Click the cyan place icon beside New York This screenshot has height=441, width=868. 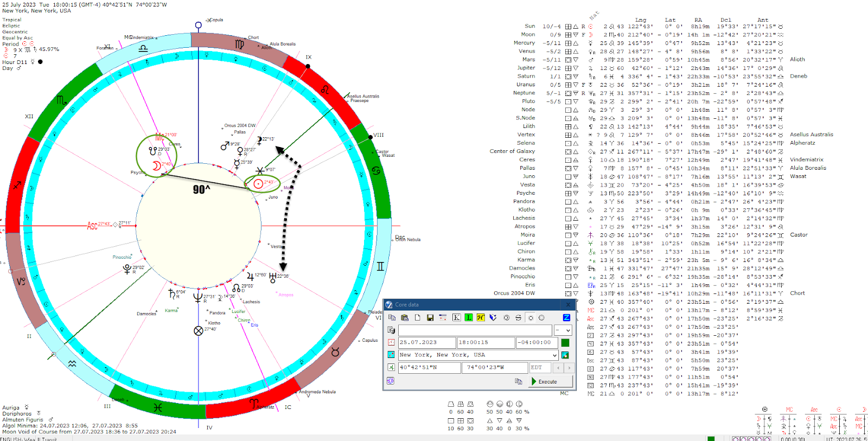click(391, 355)
